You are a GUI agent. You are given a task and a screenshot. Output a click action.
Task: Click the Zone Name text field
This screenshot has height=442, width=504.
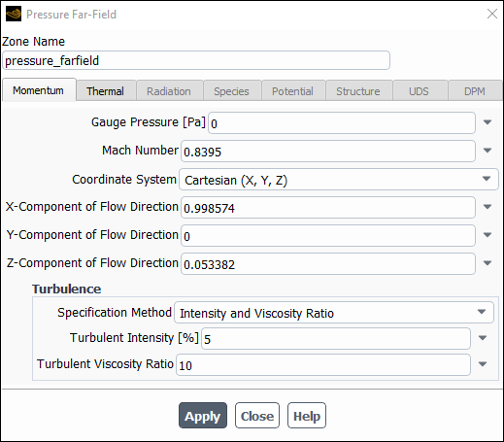click(x=196, y=60)
